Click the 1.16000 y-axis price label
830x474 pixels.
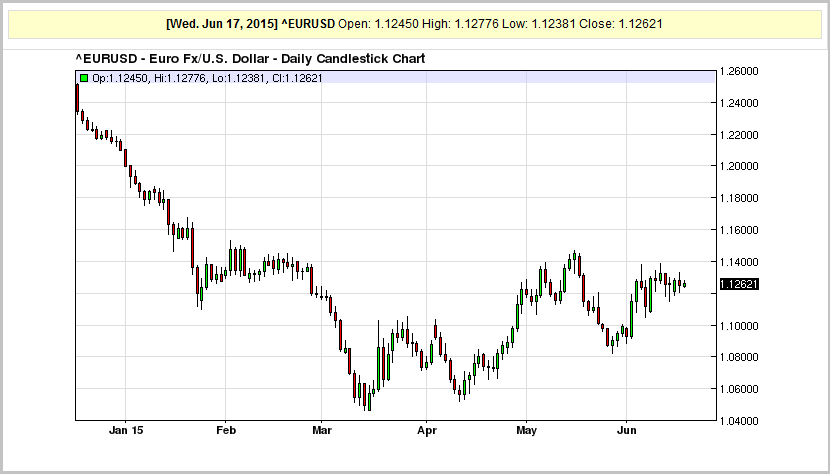pos(739,230)
